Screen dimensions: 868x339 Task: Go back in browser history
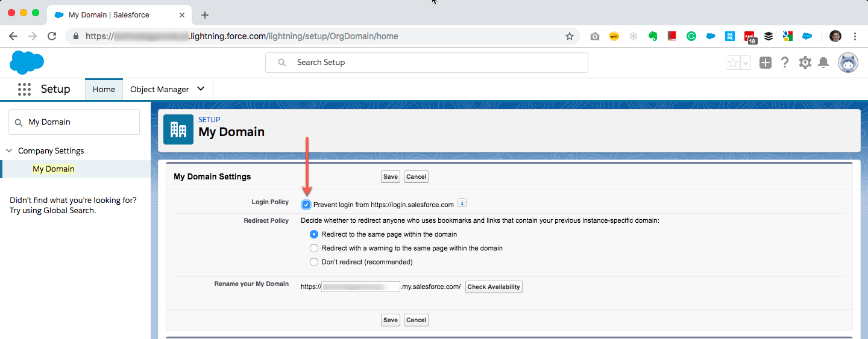tap(13, 36)
